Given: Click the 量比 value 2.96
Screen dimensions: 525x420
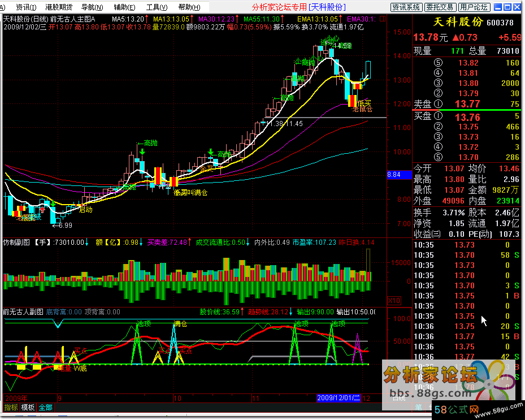Looking at the screenshot, I should click(511, 179).
